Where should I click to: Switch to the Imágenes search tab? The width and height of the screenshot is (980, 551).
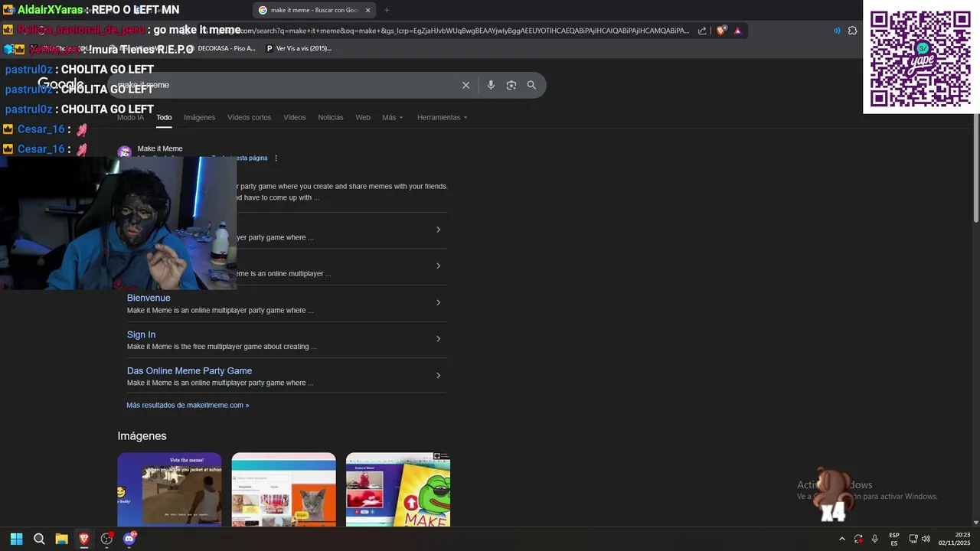[199, 117]
